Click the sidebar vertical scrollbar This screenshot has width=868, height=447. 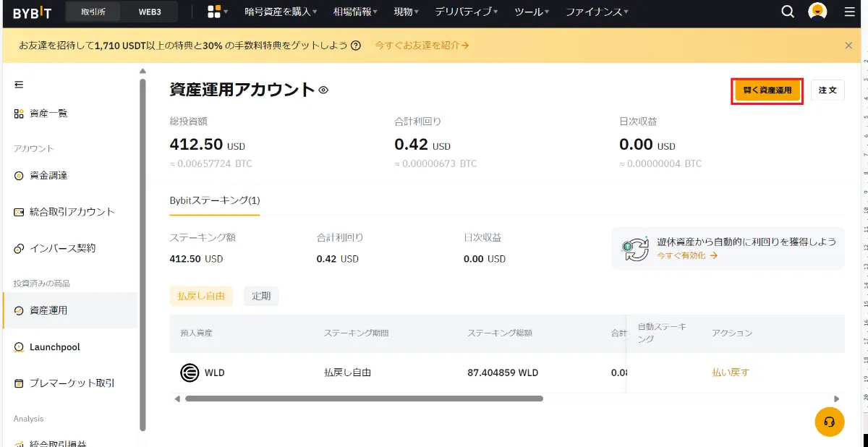142,253
